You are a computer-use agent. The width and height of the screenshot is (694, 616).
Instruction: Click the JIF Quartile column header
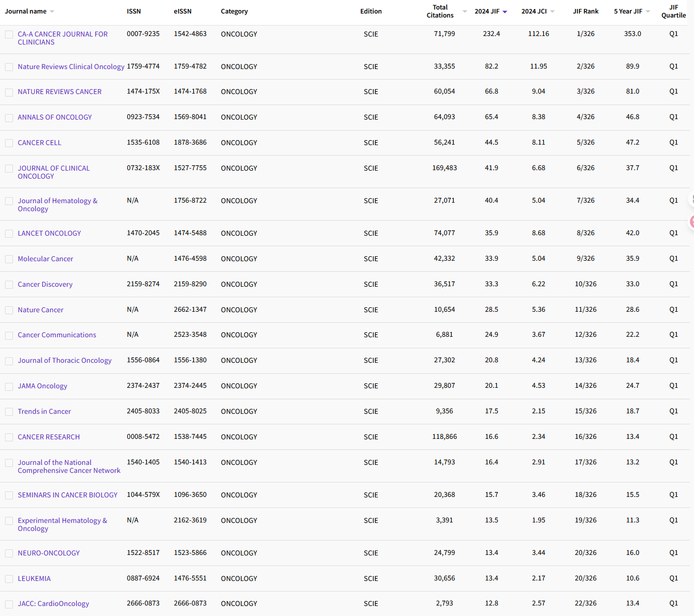pos(673,12)
